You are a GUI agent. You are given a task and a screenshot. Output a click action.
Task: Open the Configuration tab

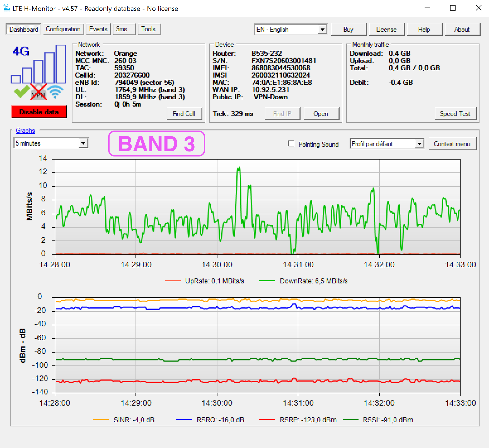point(63,29)
